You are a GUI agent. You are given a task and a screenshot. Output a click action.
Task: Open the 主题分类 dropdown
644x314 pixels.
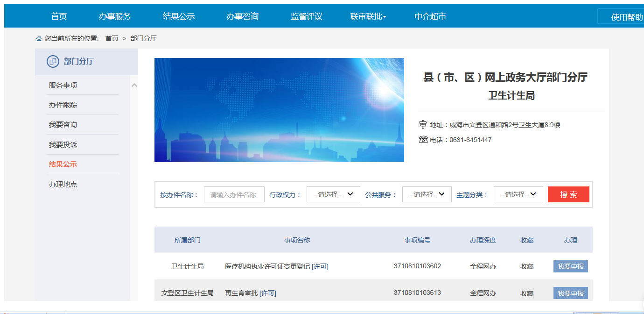pos(518,194)
